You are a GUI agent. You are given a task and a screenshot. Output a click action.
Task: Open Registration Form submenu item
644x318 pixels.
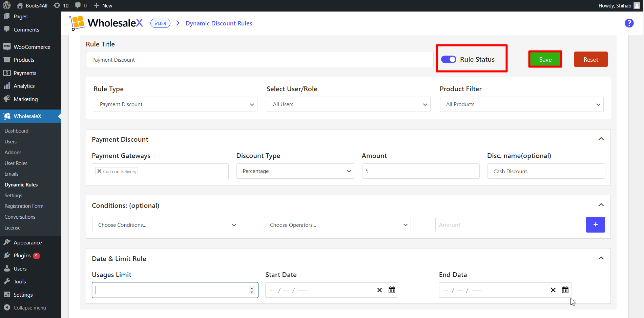click(x=24, y=206)
